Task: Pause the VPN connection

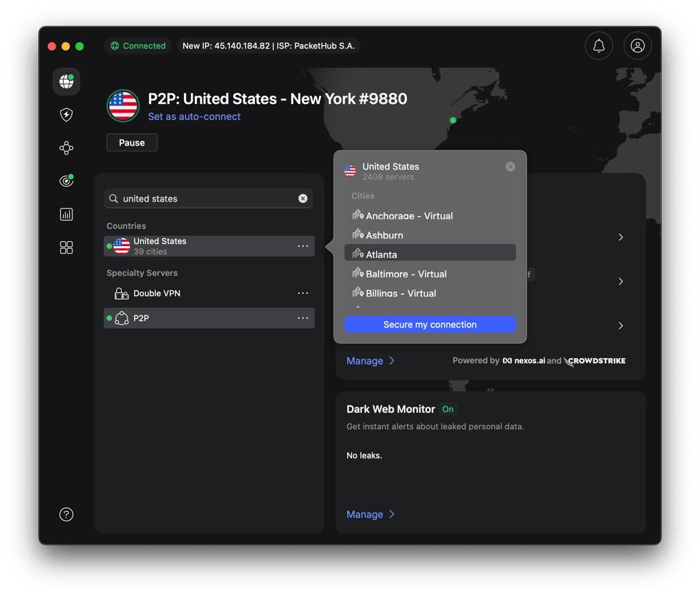Action: pyautogui.click(x=132, y=142)
